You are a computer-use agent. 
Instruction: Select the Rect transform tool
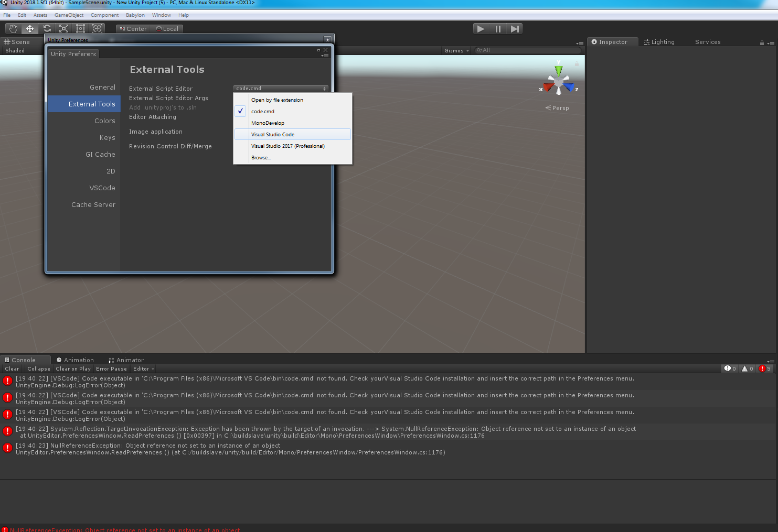[80, 29]
